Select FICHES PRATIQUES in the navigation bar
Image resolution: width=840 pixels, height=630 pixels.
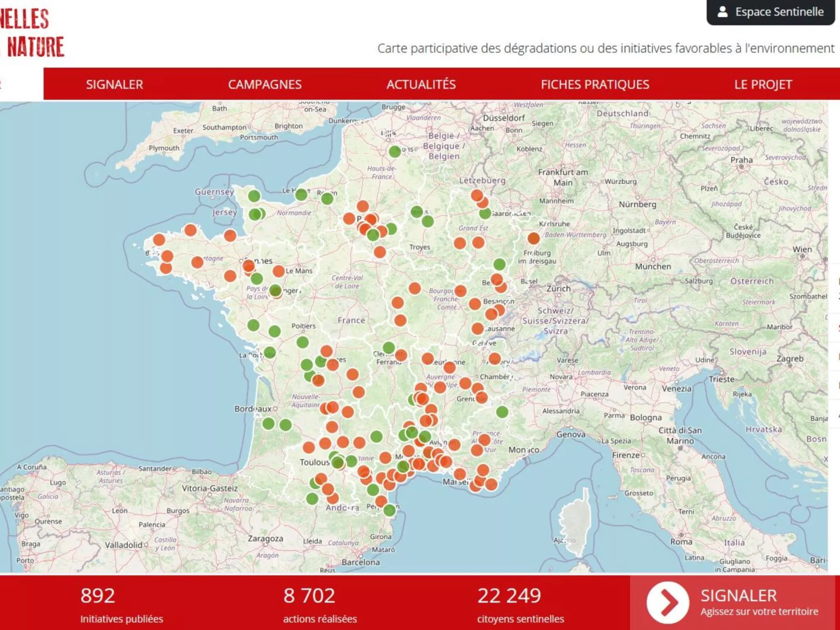click(x=595, y=84)
